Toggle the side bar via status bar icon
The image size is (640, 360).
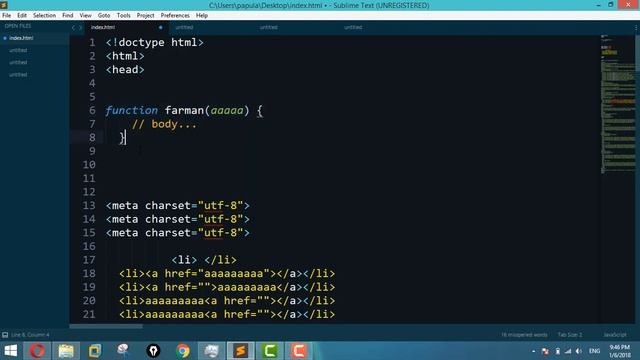pos(5,335)
